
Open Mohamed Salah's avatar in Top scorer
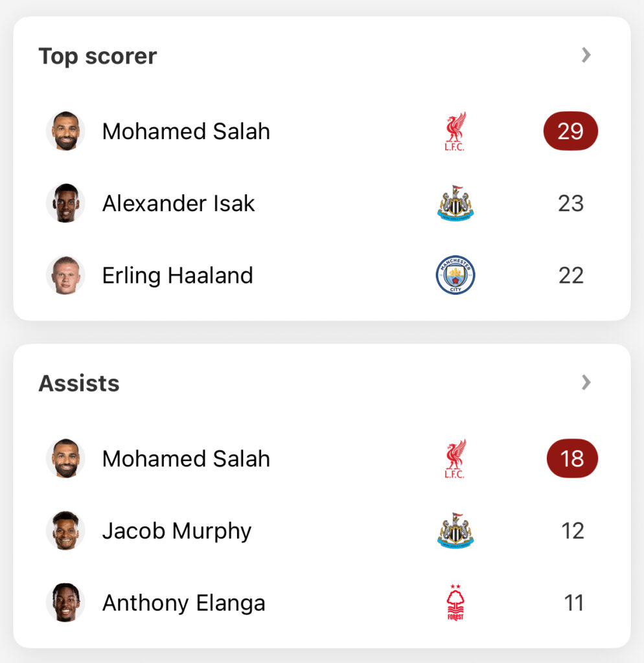click(65, 131)
